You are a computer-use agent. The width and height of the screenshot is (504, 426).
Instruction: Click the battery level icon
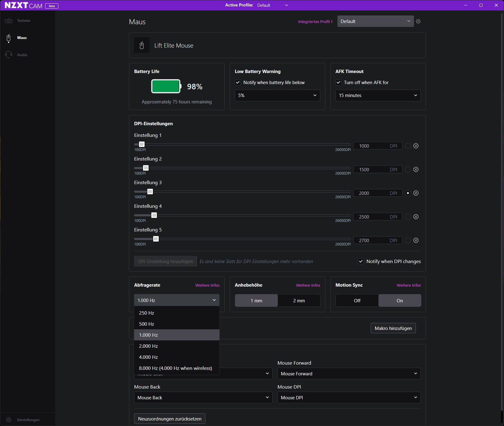click(x=166, y=86)
